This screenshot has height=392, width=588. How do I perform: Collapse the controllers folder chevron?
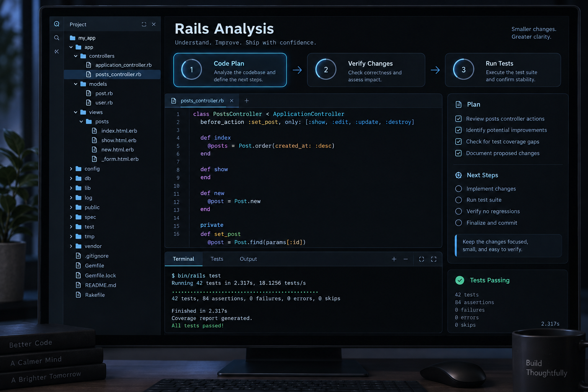coord(76,56)
